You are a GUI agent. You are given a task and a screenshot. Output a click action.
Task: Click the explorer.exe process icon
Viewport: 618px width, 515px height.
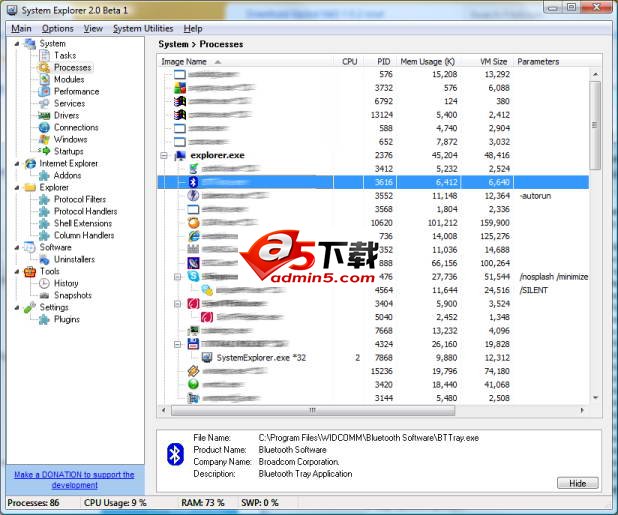click(x=180, y=156)
